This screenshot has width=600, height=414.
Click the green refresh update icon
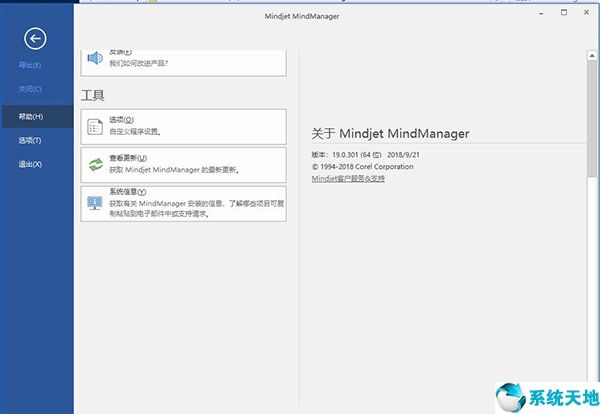(95, 165)
